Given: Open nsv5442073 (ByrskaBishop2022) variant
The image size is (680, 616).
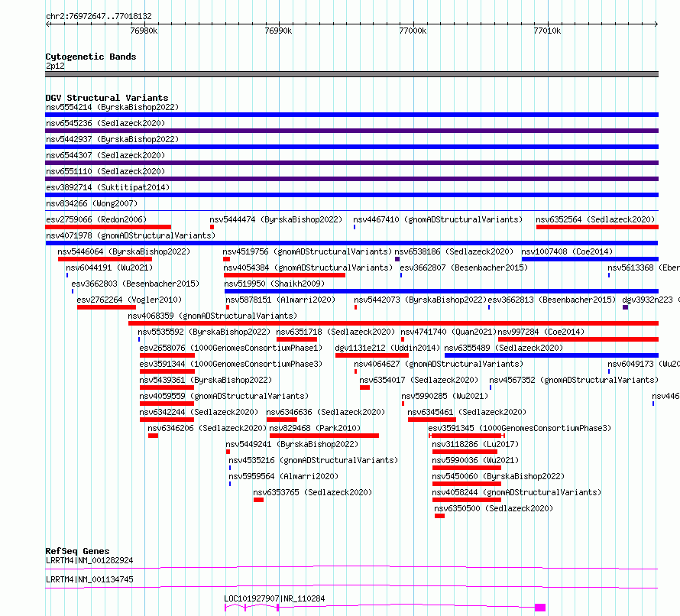Looking at the screenshot, I should point(420,300).
